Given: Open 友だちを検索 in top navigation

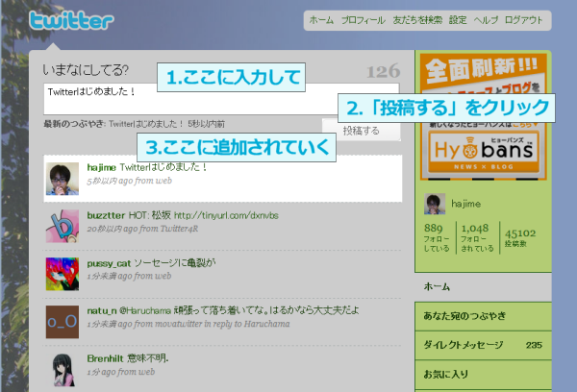Looking at the screenshot, I should pyautogui.click(x=417, y=20).
